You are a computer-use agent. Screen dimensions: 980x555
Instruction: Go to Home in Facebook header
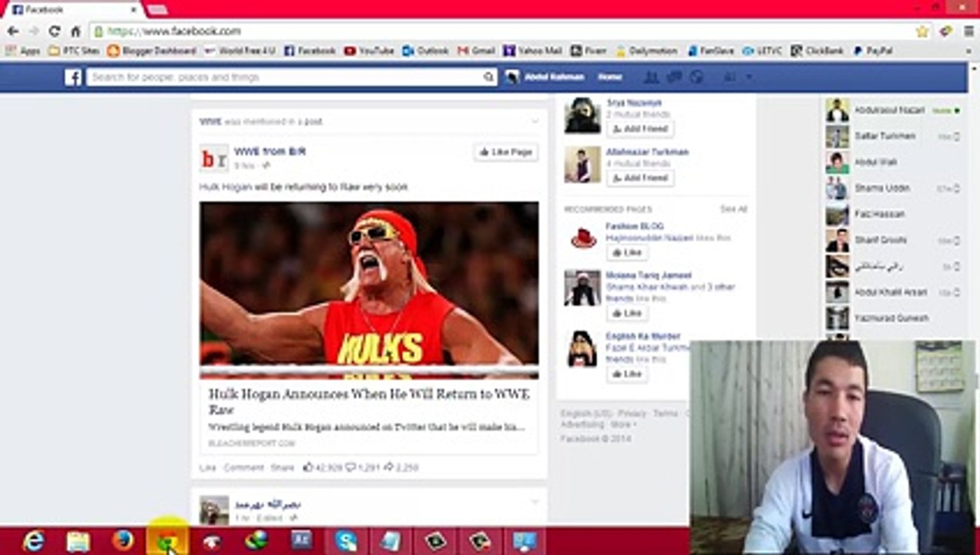[x=609, y=77]
